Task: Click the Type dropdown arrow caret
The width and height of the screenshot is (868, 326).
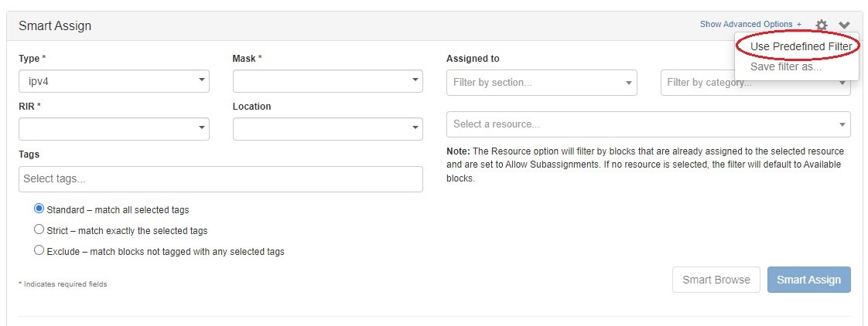Action: point(201,80)
